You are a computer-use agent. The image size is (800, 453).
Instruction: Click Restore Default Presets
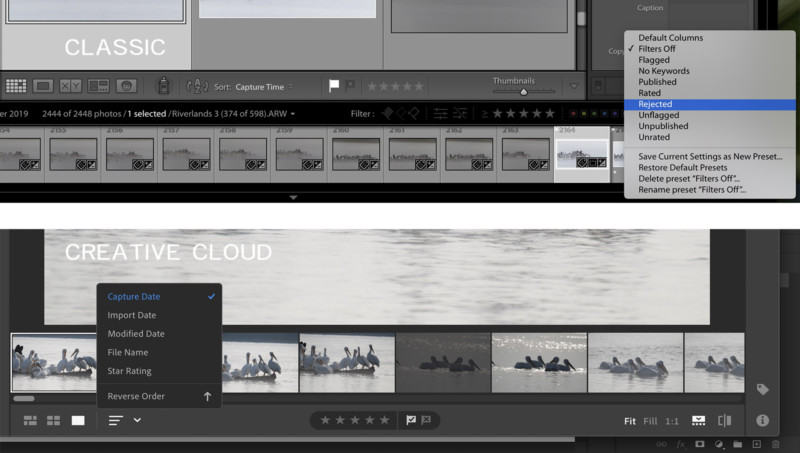tap(683, 168)
